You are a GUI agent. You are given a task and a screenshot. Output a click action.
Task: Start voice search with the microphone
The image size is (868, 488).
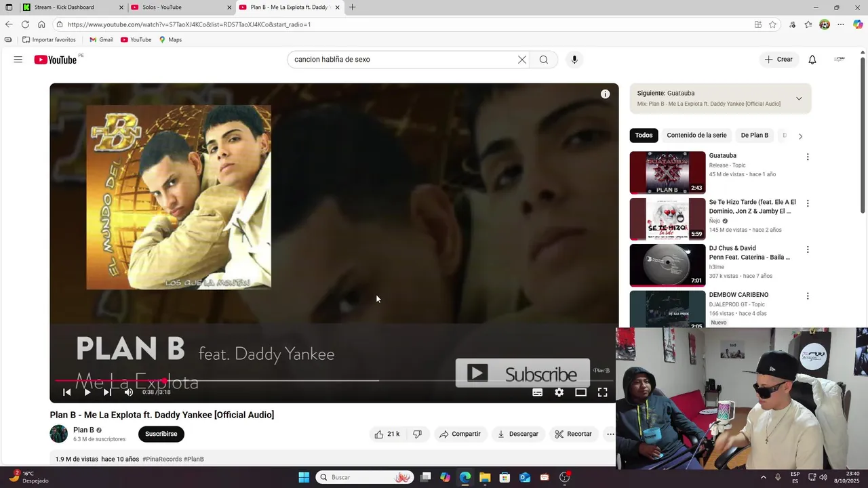574,60
